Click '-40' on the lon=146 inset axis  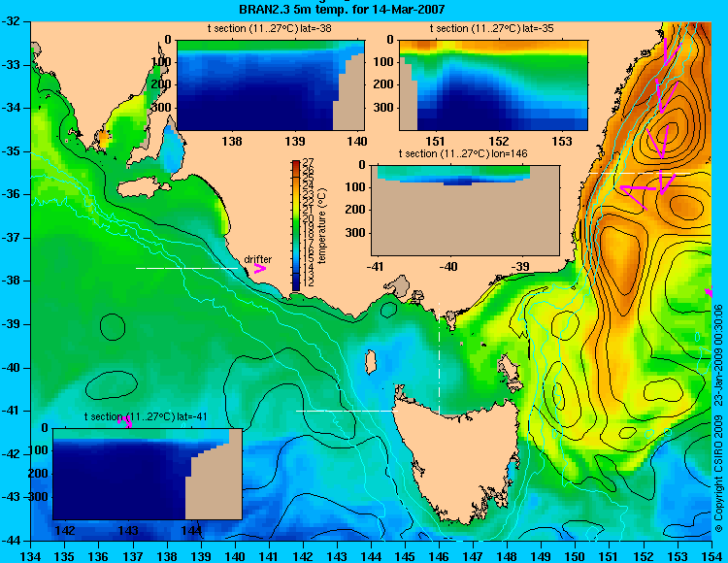click(x=448, y=266)
